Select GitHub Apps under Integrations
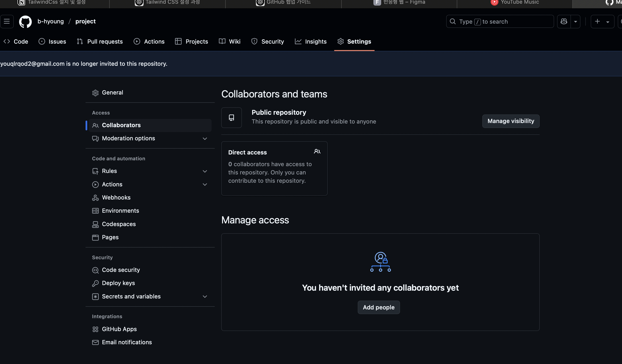Viewport: 622px width, 364px height. [119, 329]
